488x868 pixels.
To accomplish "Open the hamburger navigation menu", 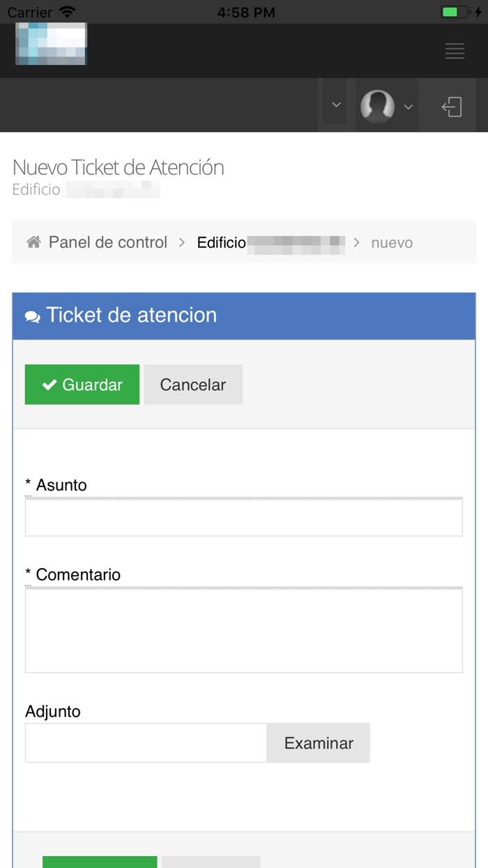I will click(455, 51).
